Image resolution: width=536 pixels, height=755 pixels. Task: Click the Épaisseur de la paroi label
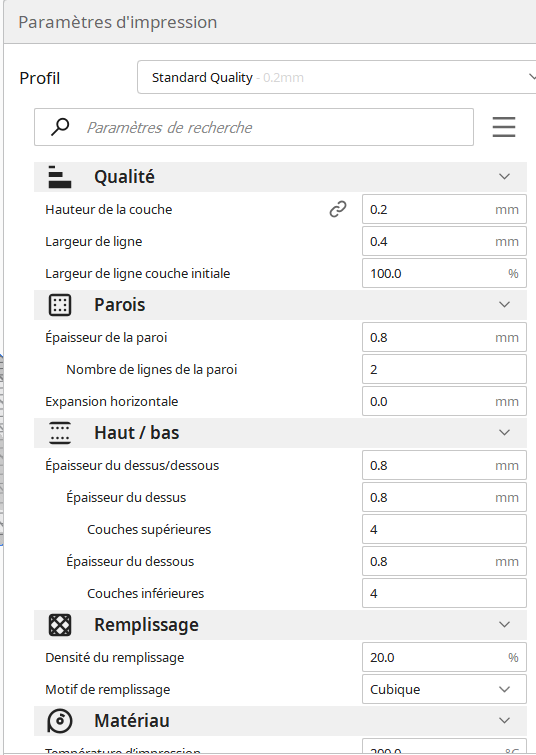tap(106, 338)
